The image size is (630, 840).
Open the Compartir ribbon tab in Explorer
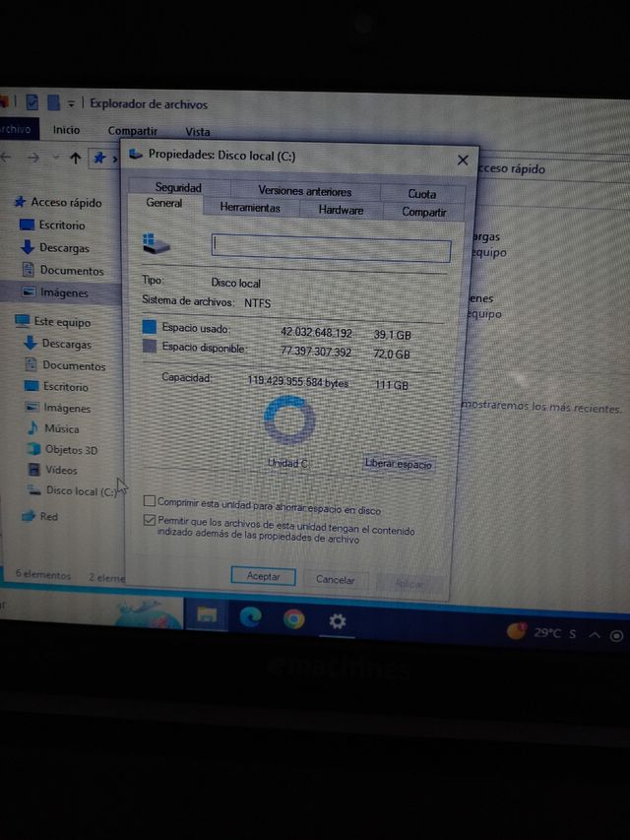132,131
